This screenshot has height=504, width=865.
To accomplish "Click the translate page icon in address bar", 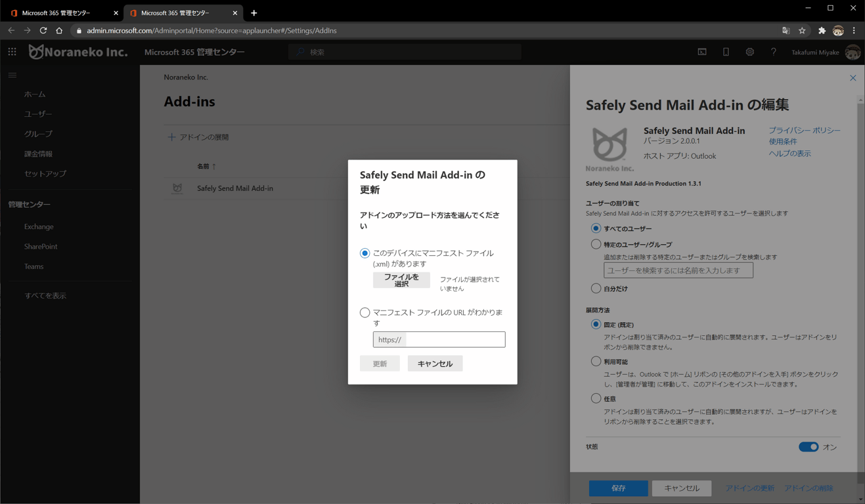I will click(x=786, y=30).
